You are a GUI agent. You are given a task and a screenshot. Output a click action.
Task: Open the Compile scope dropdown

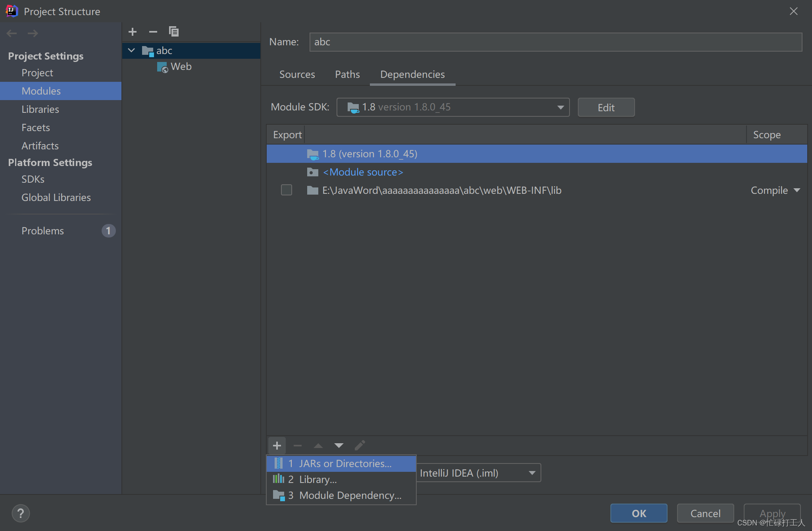pyautogui.click(x=775, y=191)
